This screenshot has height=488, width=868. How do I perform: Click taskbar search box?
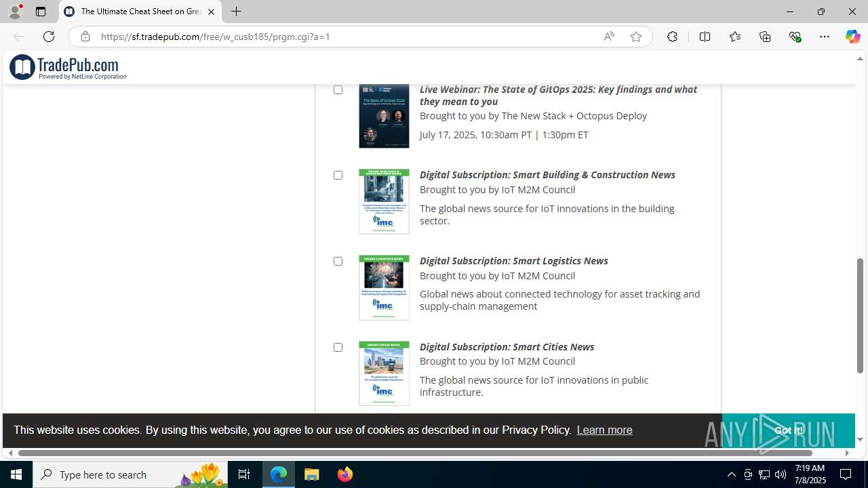tap(130, 474)
